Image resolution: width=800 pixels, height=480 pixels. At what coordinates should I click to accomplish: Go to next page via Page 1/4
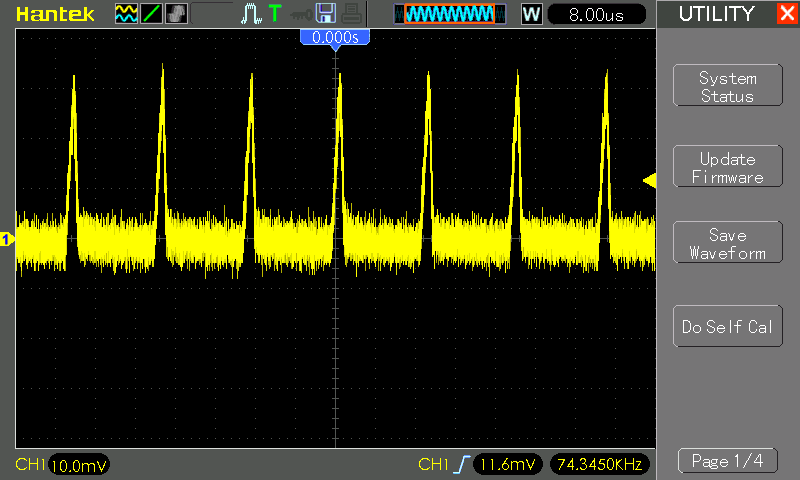coord(727,461)
